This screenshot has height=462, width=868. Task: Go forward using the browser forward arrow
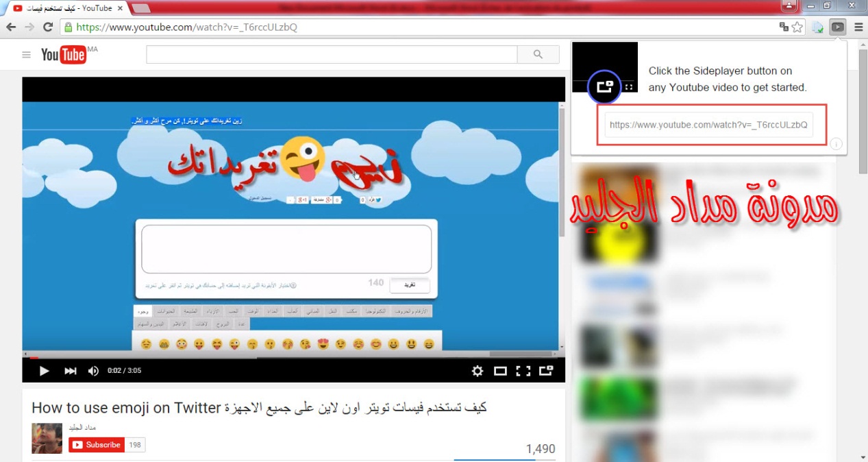(29, 27)
